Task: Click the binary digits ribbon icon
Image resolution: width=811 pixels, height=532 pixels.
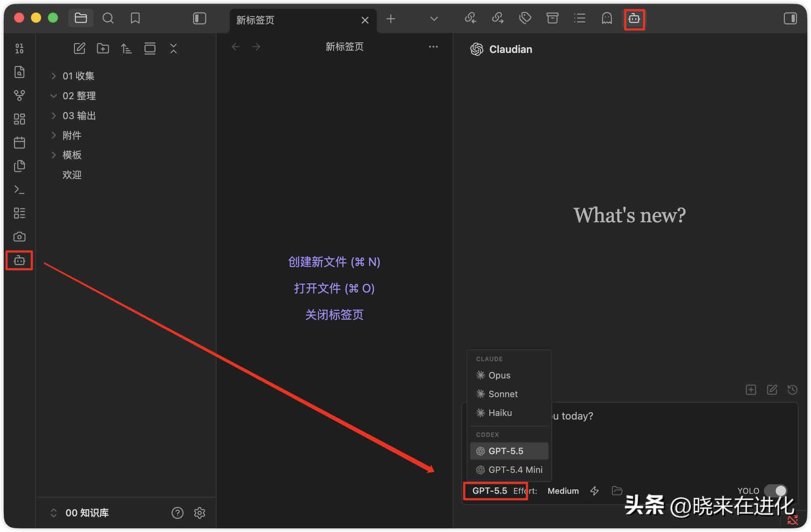Action: click(19, 48)
